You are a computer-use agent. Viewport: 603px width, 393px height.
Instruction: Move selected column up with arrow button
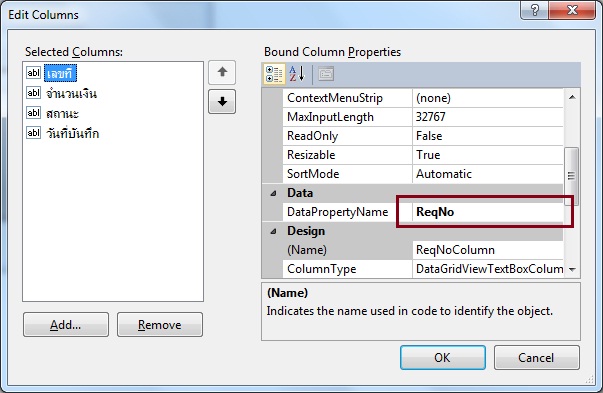pos(222,72)
